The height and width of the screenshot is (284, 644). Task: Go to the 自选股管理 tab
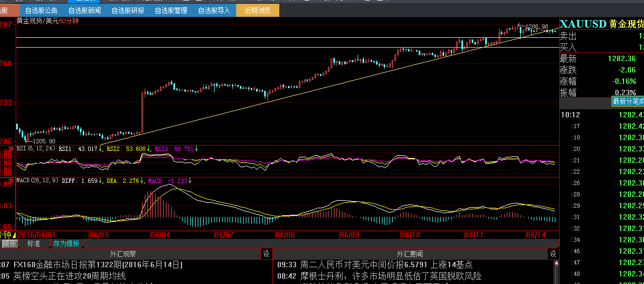pyautogui.click(x=171, y=10)
